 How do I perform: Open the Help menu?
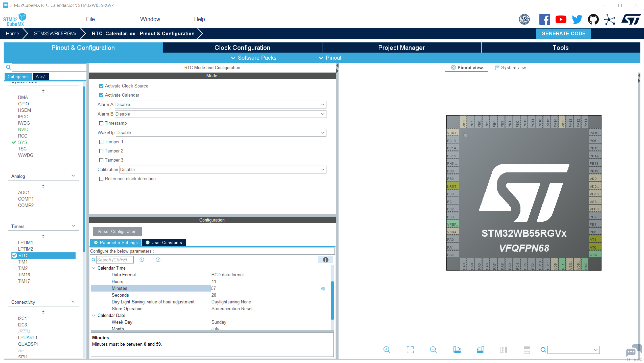pos(199,19)
